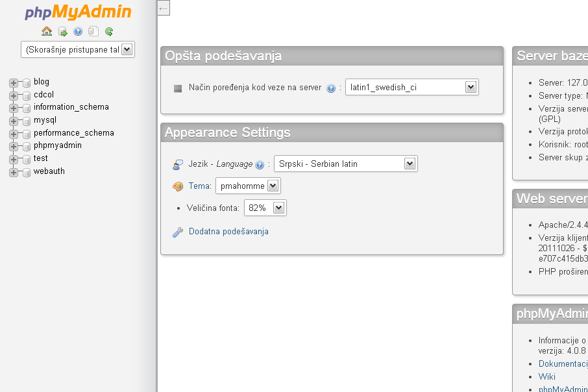588x392 pixels.
Task: Open the webauth database
Action: pos(49,171)
